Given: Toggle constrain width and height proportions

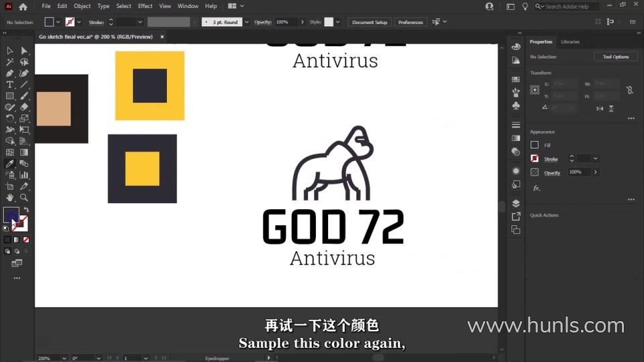Looking at the screenshot, I should coord(630,90).
